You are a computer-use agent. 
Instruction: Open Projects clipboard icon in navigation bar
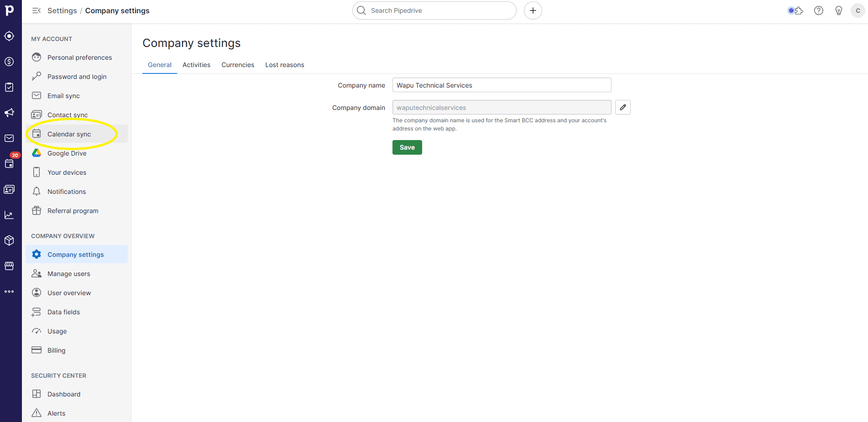[x=9, y=87]
